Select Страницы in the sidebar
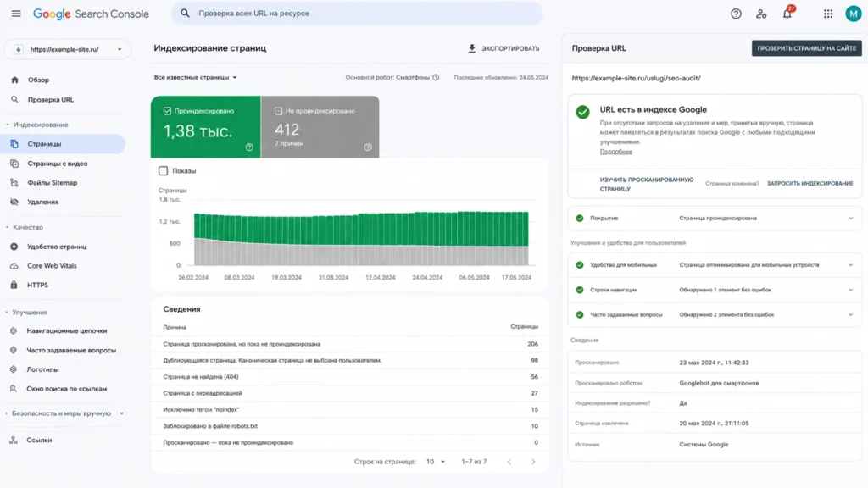The image size is (868, 488). (x=64, y=144)
